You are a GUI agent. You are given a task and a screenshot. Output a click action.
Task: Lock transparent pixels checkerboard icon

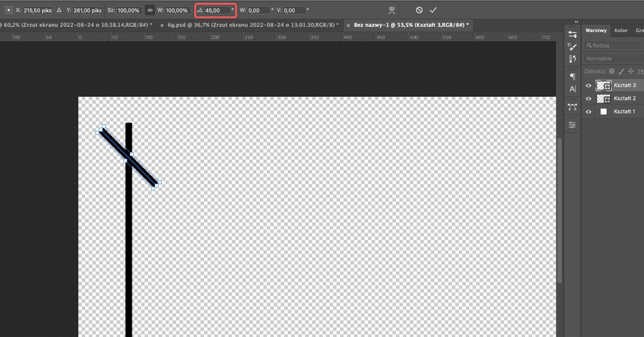[x=612, y=71]
